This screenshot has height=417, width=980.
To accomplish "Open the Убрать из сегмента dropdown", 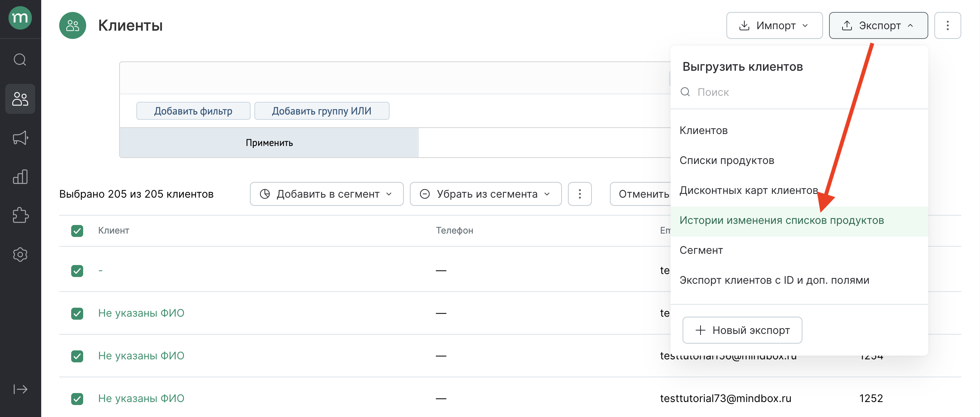I will 486,194.
